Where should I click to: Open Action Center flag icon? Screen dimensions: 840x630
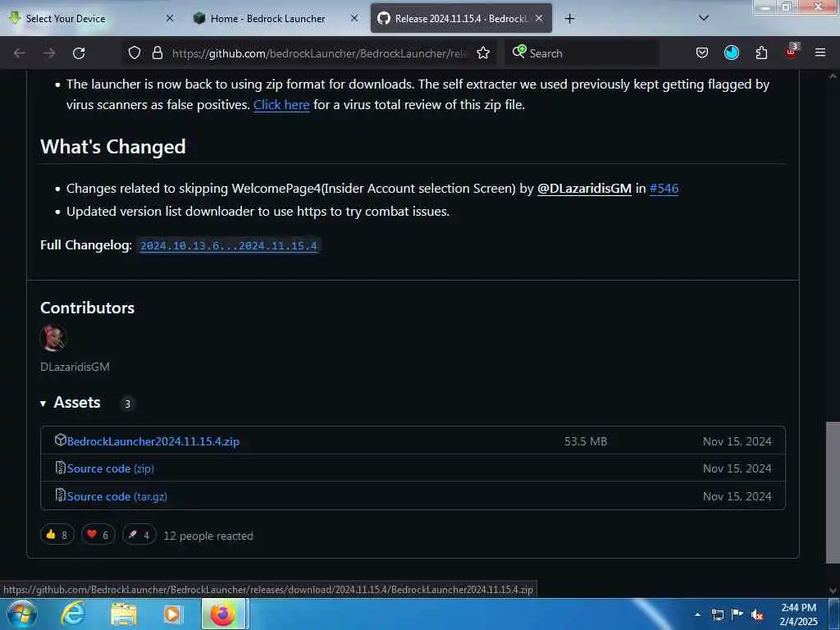pos(737,614)
